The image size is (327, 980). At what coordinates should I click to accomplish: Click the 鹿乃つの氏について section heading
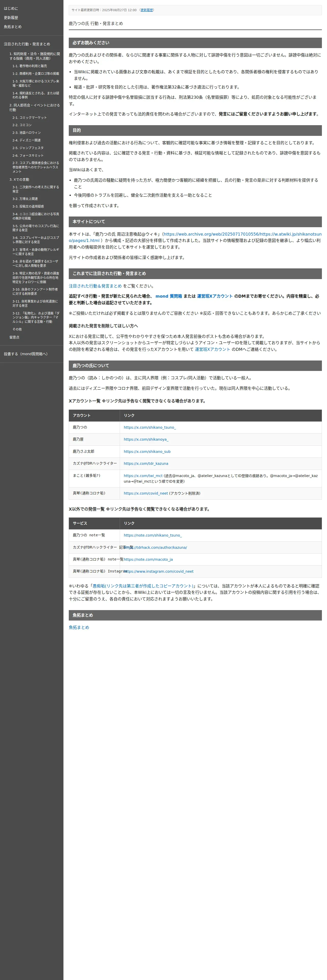(195, 366)
